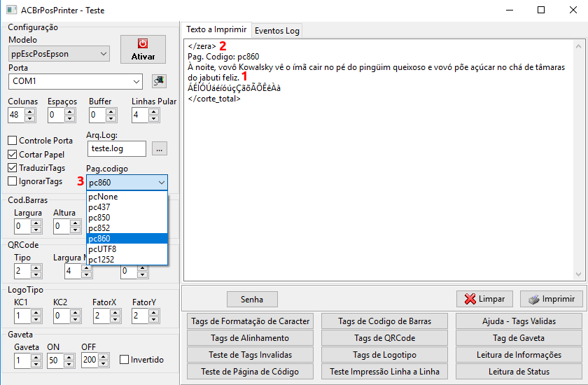Click the Arq.Log teste.log field
This screenshot has height=385, width=588.
[x=117, y=148]
